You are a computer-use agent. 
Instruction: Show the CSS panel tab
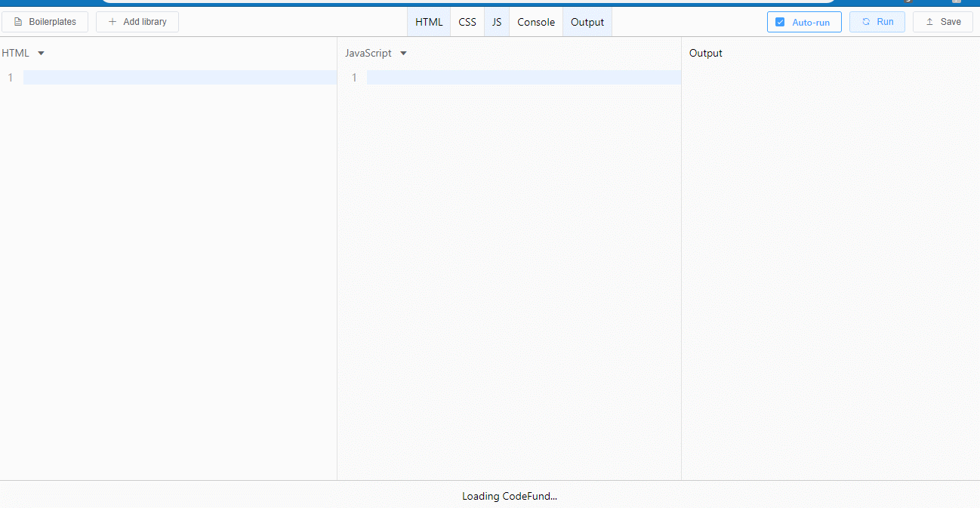(x=467, y=22)
